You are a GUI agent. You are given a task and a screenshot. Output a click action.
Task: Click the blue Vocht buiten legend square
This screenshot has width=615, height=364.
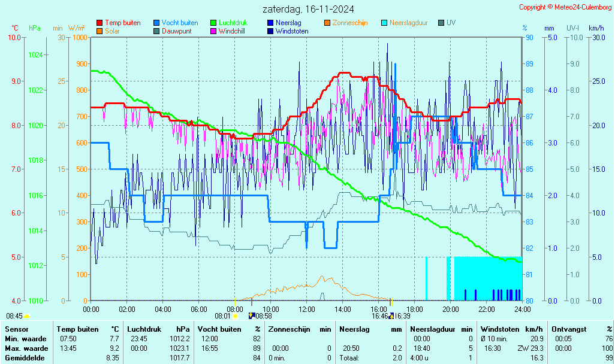tap(156, 23)
